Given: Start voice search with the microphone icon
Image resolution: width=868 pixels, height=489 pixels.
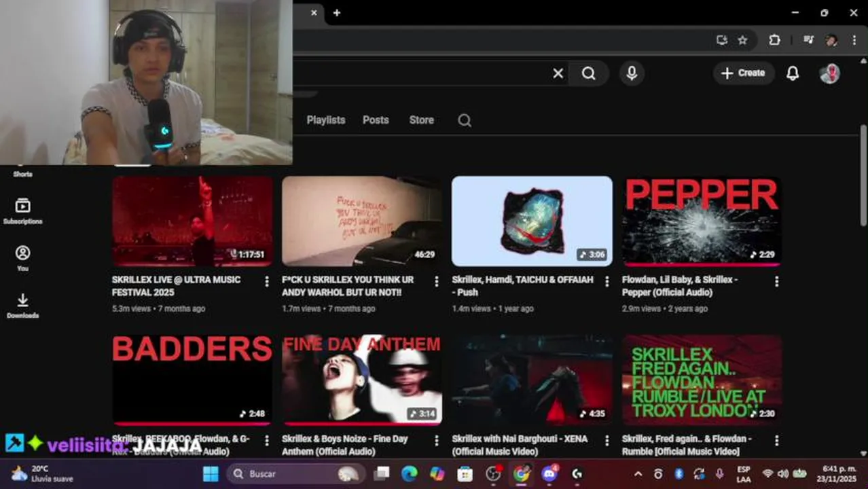Looking at the screenshot, I should (x=632, y=73).
